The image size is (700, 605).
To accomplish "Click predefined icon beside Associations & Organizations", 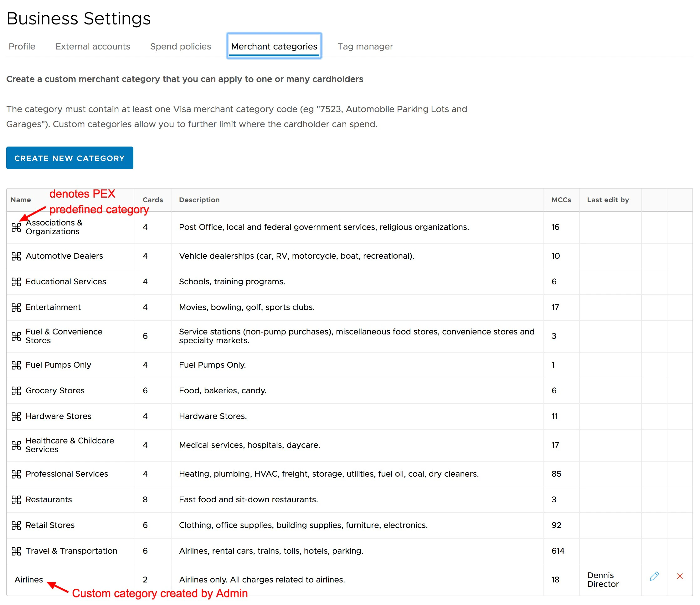I will 16,227.
